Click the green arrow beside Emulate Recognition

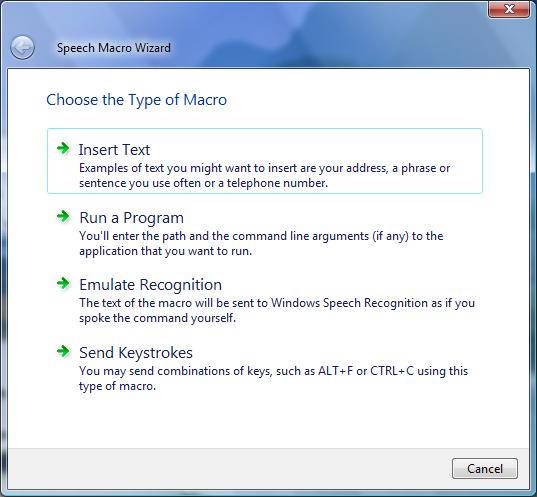coord(63,283)
